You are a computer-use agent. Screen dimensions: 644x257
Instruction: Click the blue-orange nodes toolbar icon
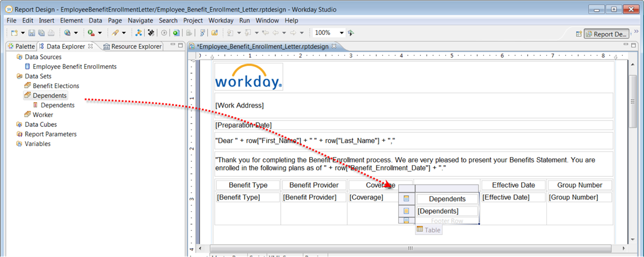(138, 33)
